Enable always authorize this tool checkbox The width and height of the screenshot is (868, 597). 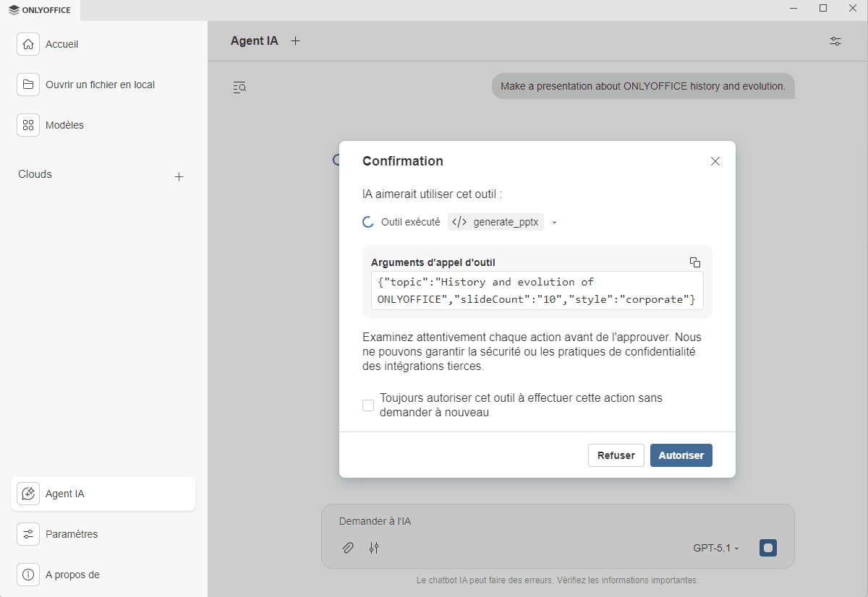368,405
